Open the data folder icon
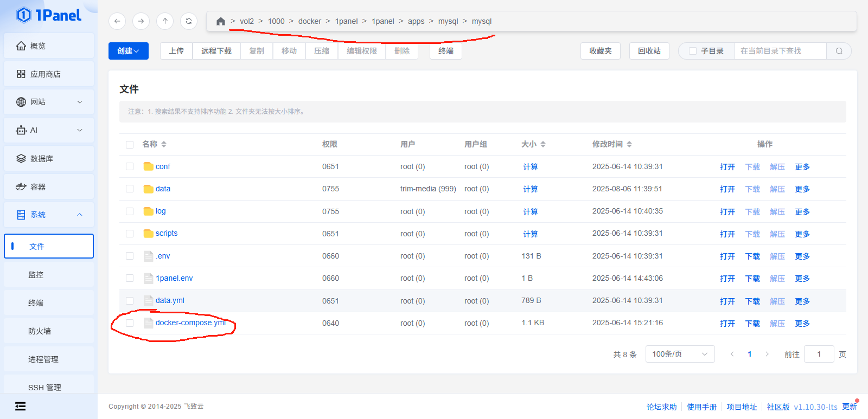 tap(148, 189)
